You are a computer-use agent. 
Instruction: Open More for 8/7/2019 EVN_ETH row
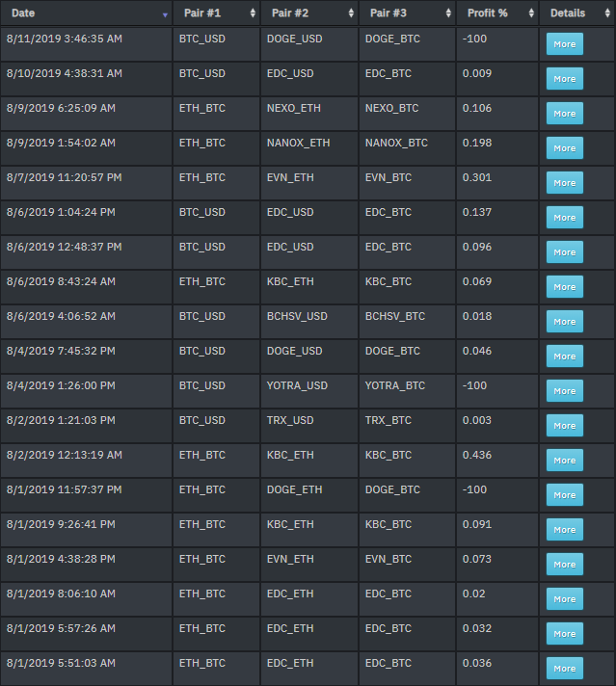[x=564, y=183]
